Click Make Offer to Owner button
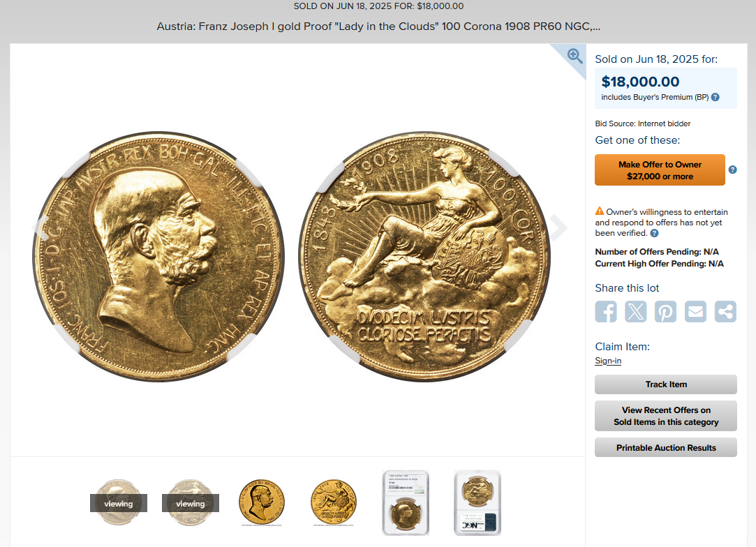The image size is (756, 547). tap(660, 170)
